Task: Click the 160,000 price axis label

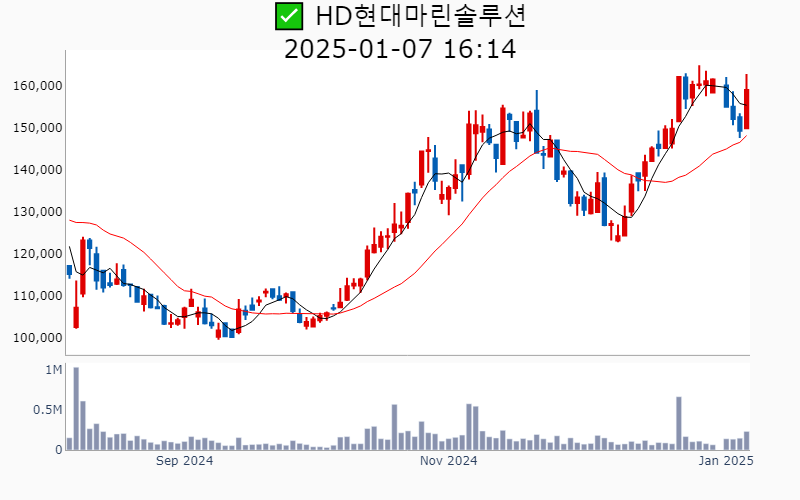Action: click(x=38, y=86)
